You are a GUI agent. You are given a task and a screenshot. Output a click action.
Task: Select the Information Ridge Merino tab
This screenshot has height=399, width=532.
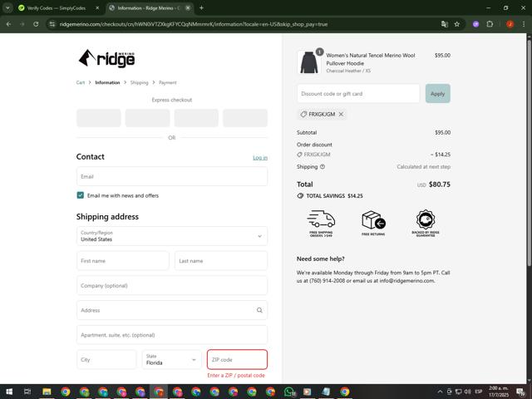149,7
